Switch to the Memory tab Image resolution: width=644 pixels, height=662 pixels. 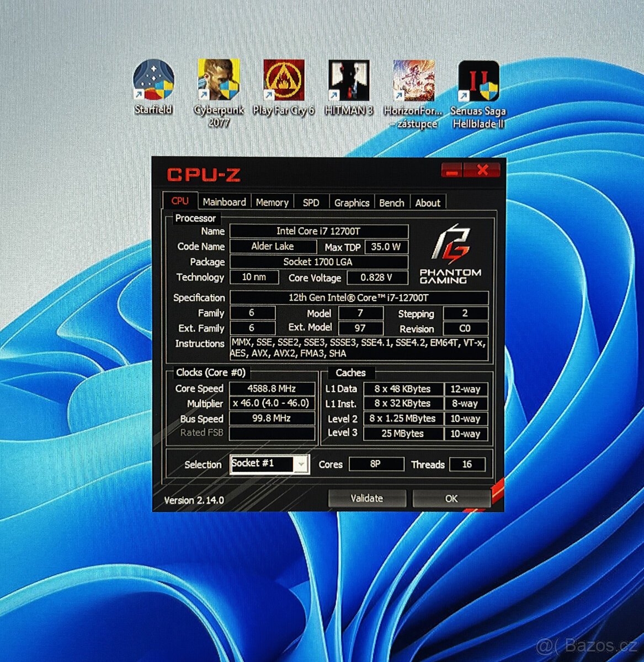click(x=272, y=201)
